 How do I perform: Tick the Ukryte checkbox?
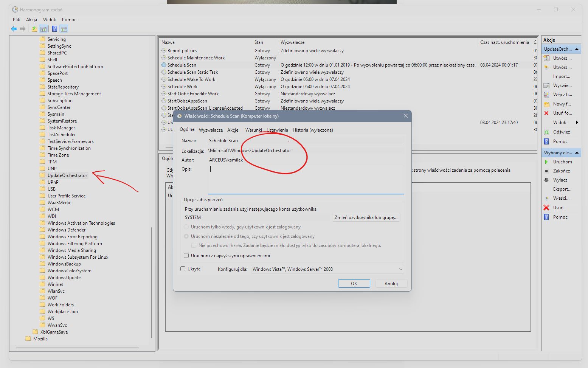click(183, 269)
